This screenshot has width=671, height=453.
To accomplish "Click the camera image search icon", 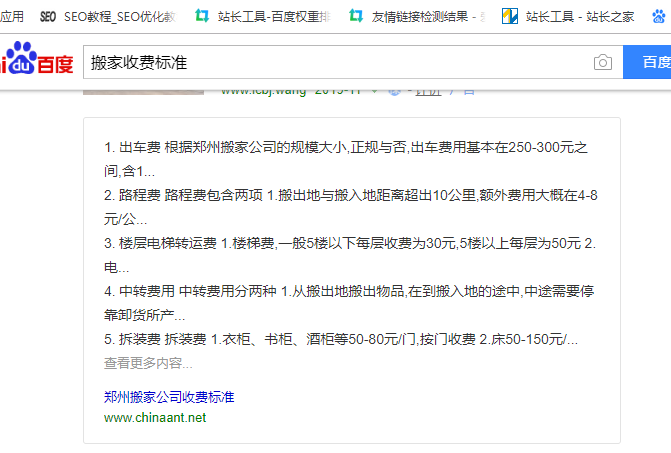I will pos(603,62).
